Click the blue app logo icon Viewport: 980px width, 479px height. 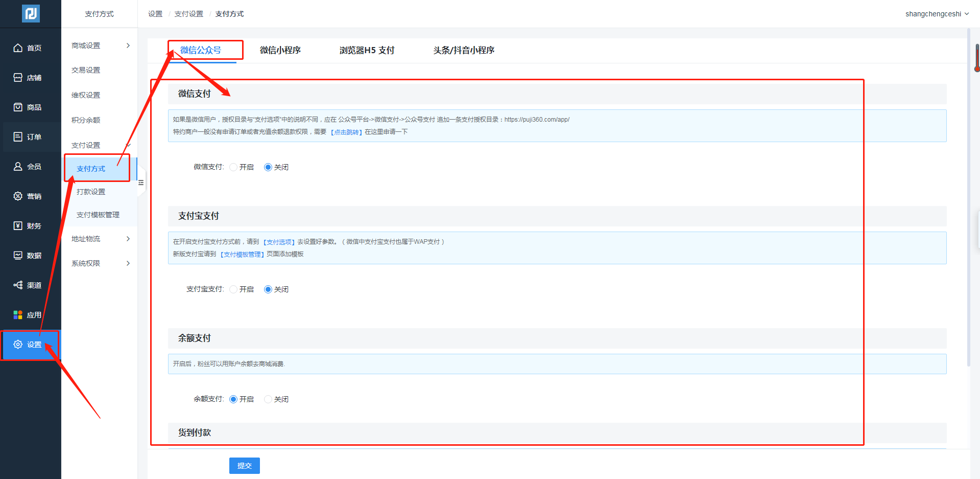[x=31, y=14]
